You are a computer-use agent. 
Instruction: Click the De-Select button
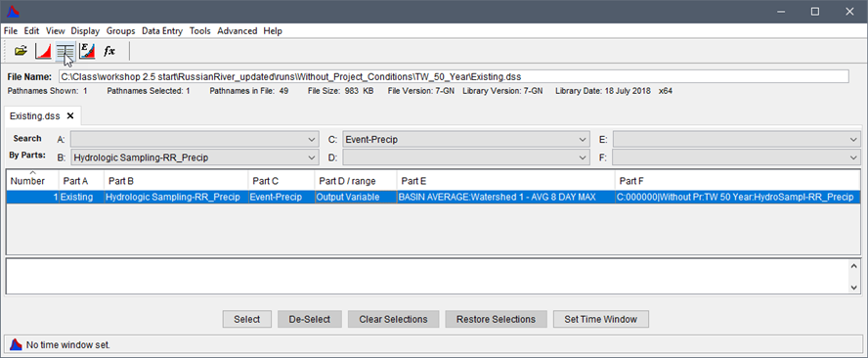(x=310, y=319)
